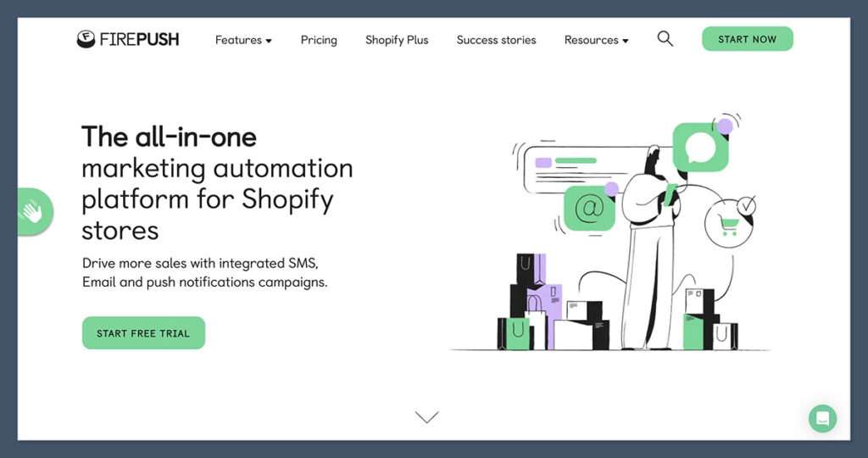This screenshot has width=868, height=458.
Task: Go to Shopify Plus page
Action: pyautogui.click(x=397, y=40)
